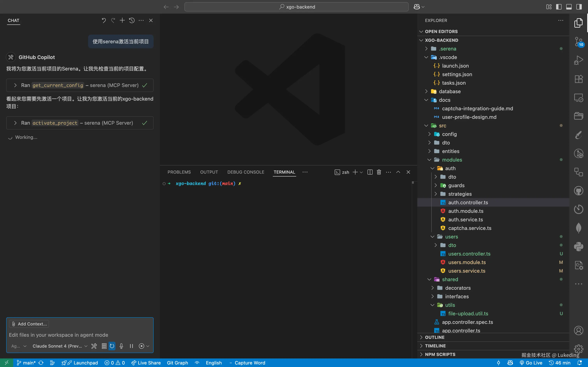Switch to the PROBLEMS tab
This screenshot has width=588, height=367.
coord(179,172)
